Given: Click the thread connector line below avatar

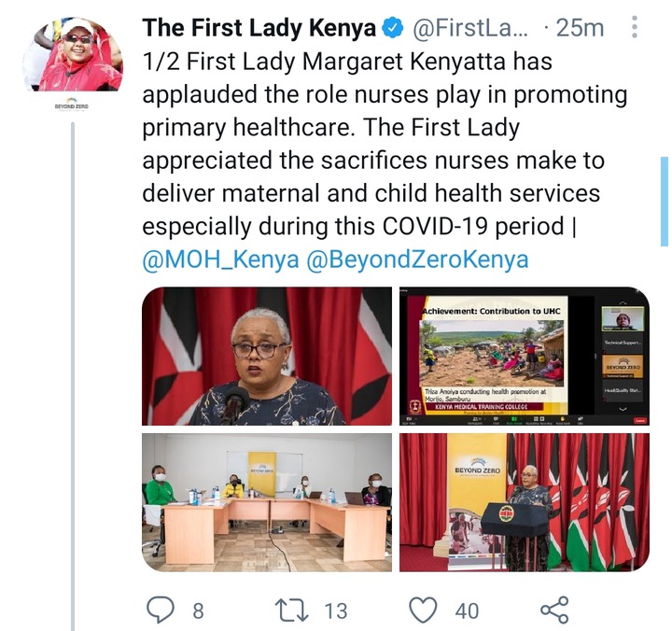Looking at the screenshot, I should [73, 376].
